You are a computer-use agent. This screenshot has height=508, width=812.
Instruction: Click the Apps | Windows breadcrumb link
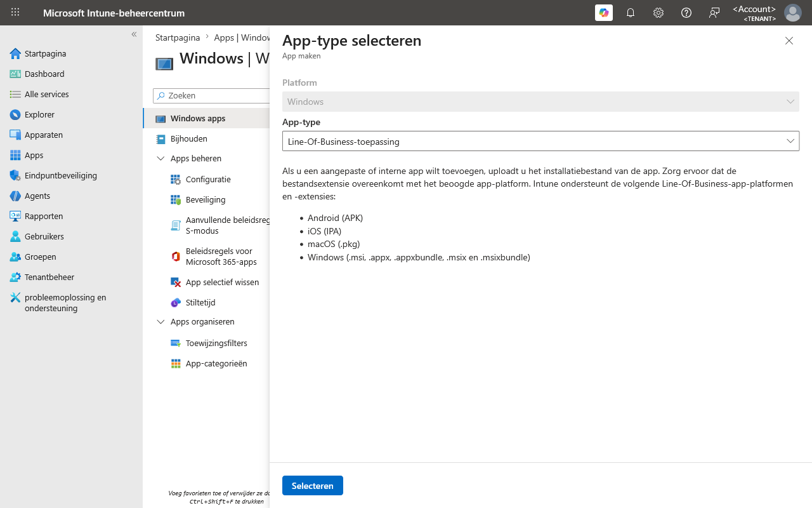(242, 37)
